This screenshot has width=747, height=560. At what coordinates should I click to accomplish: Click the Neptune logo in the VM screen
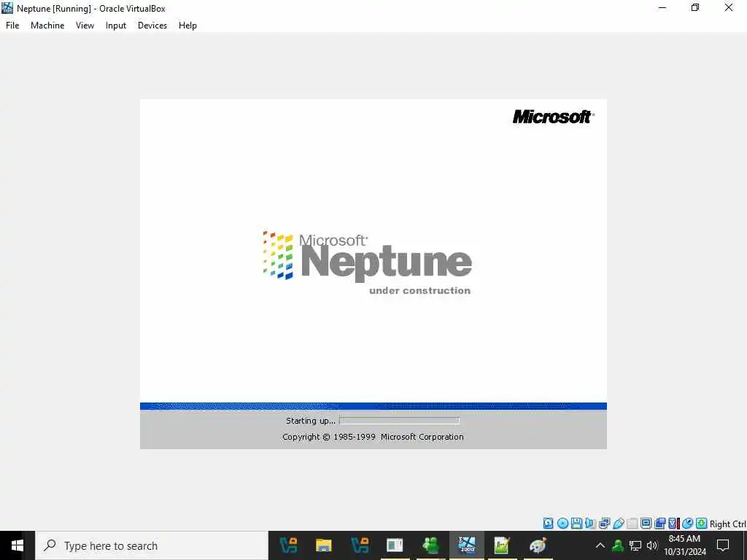pyautogui.click(x=368, y=261)
